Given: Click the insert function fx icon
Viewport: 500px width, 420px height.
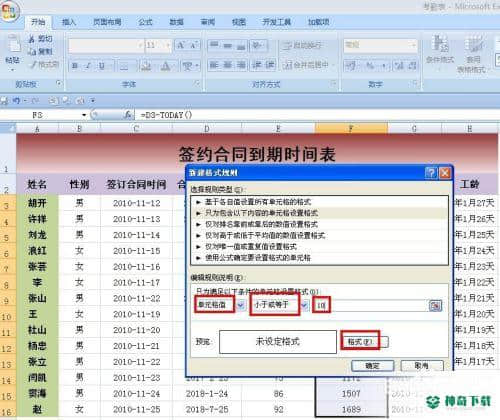Looking at the screenshot, I should tap(128, 115).
